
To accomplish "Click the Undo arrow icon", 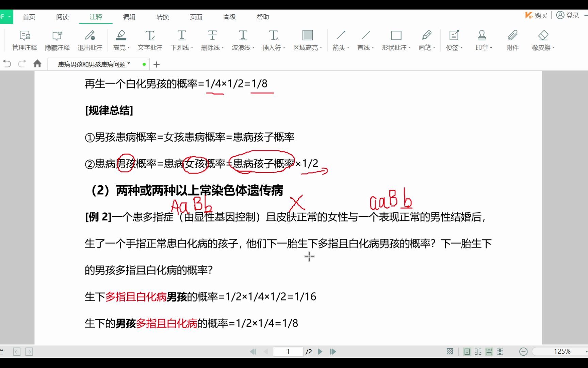I will click(x=7, y=64).
